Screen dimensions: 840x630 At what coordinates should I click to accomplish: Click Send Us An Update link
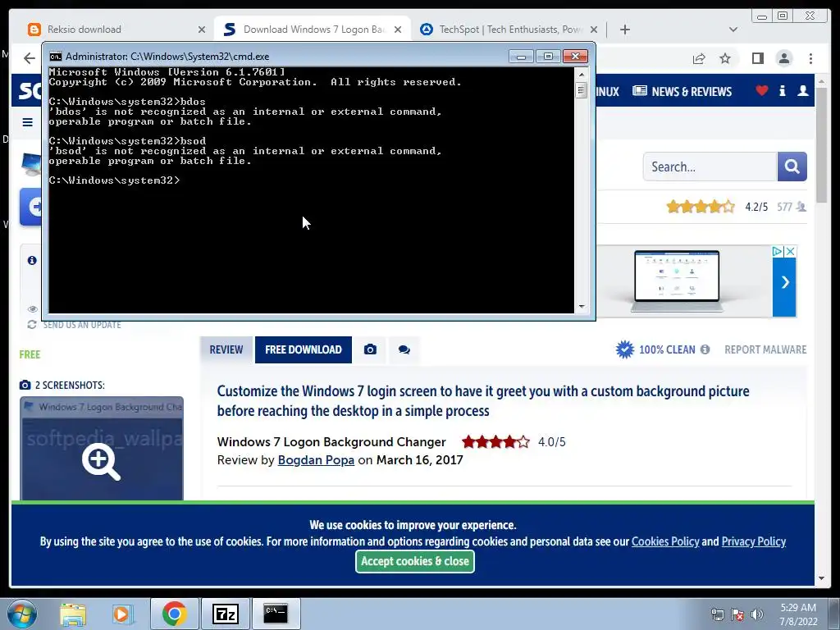(81, 325)
